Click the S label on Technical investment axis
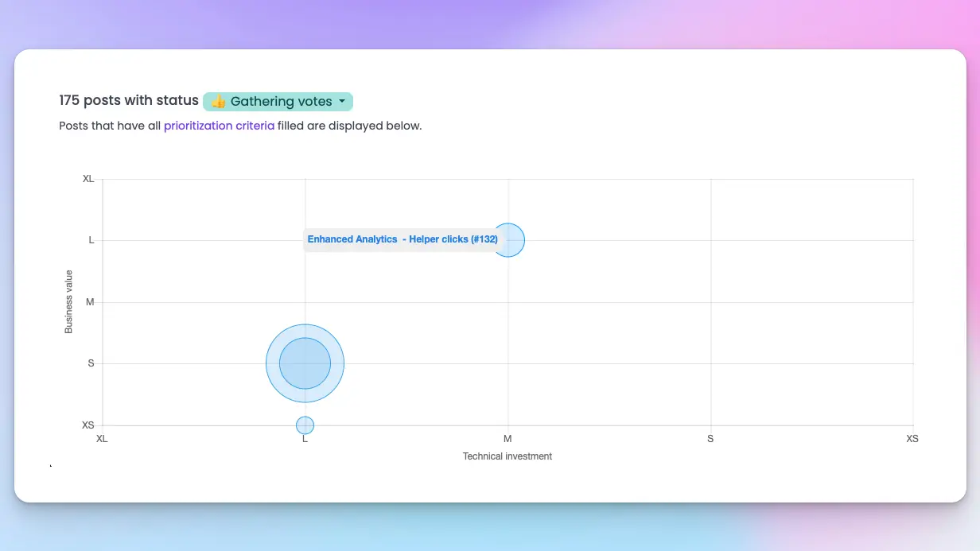 [710, 439]
